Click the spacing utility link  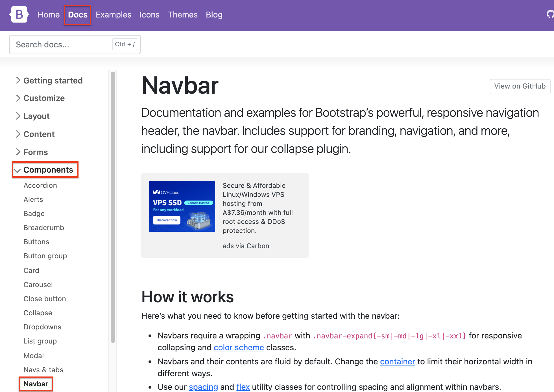(203, 387)
